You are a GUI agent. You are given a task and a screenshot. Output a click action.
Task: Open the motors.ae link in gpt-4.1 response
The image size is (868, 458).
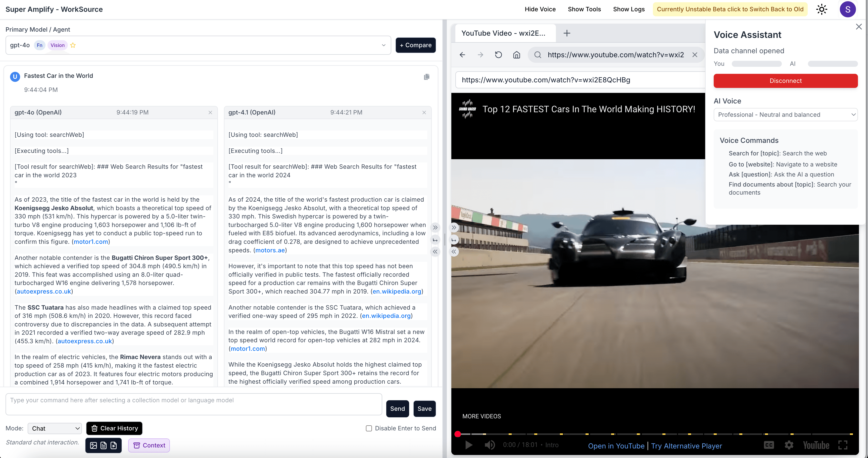(270, 250)
